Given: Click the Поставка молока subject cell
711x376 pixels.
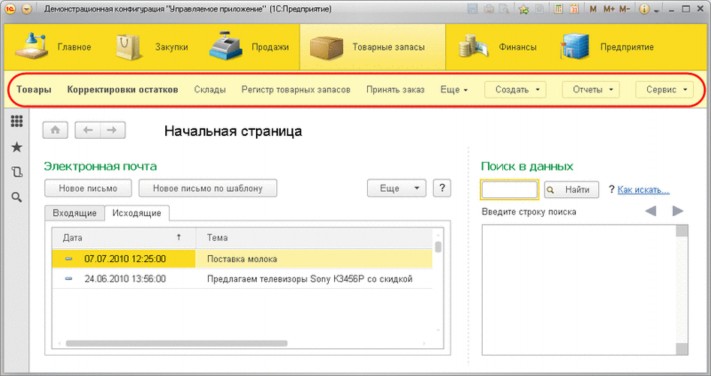Looking at the screenshot, I should click(x=314, y=259).
